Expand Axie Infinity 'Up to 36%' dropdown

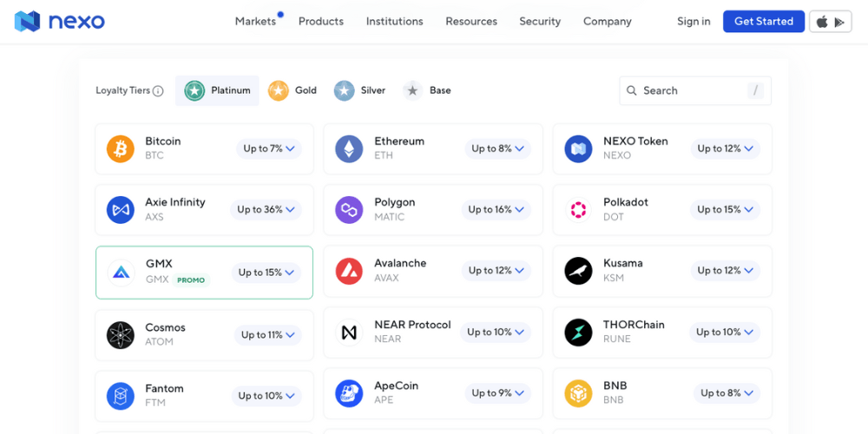(266, 209)
